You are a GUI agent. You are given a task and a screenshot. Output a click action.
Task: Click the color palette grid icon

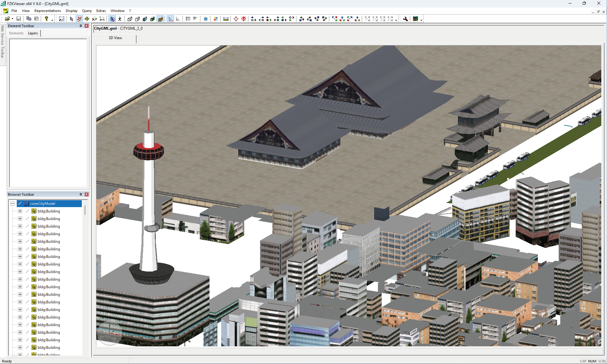click(x=215, y=19)
